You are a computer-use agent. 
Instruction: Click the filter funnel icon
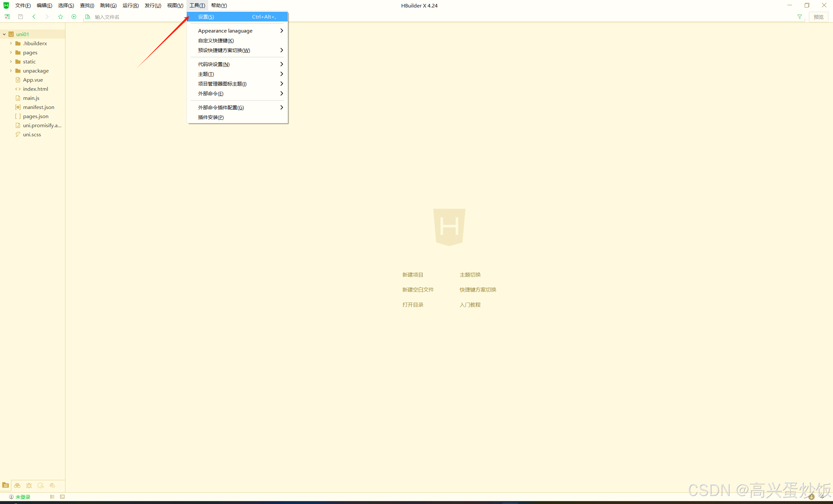[799, 17]
